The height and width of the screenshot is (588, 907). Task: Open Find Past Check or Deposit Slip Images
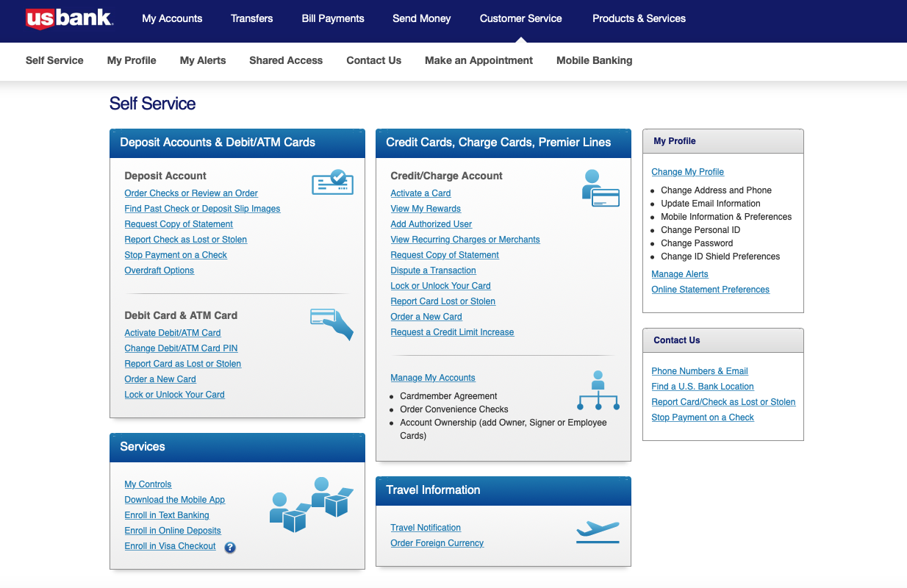click(x=203, y=209)
